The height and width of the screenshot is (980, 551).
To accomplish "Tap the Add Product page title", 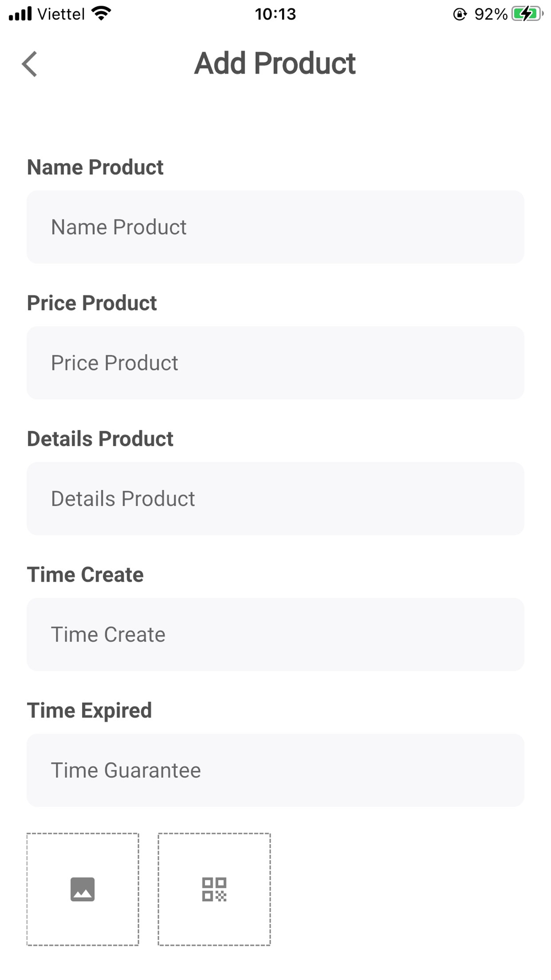I will 275,63.
